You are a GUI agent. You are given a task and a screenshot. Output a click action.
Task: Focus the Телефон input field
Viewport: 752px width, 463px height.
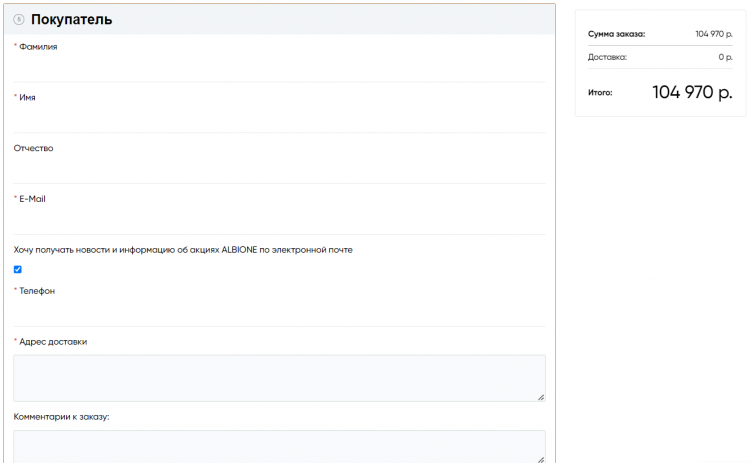pos(279,312)
